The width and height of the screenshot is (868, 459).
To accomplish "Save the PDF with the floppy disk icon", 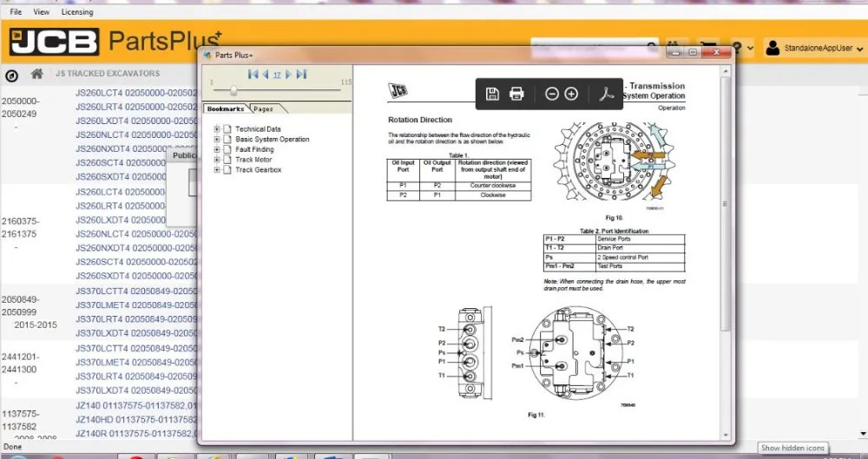I will [492, 94].
